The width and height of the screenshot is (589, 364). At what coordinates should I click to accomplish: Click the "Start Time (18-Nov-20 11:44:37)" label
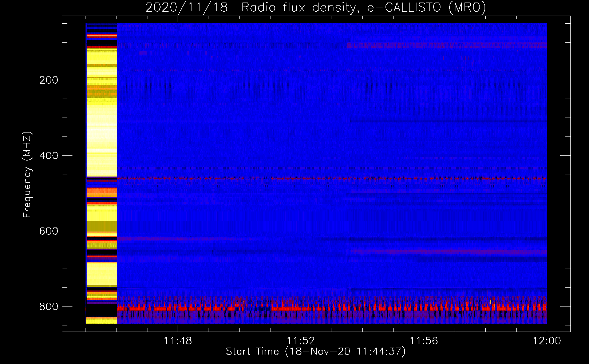[x=316, y=352]
